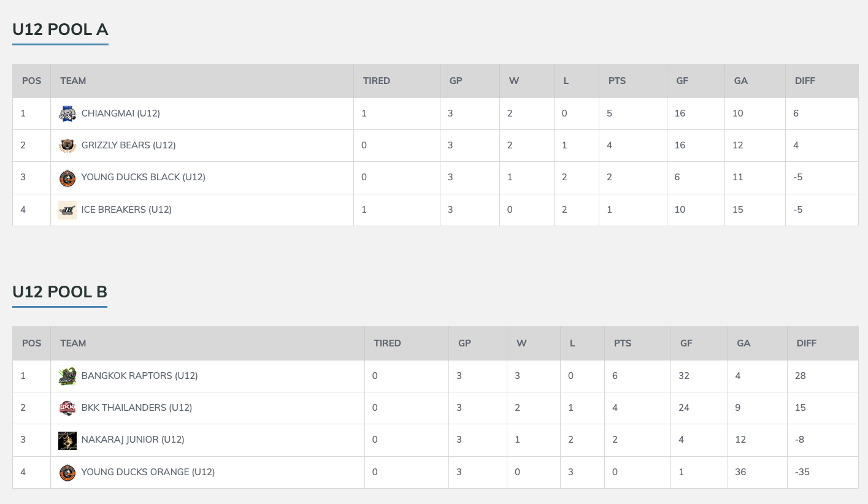
Task: Sort Pool B by TEAM column header
Action: (x=73, y=343)
